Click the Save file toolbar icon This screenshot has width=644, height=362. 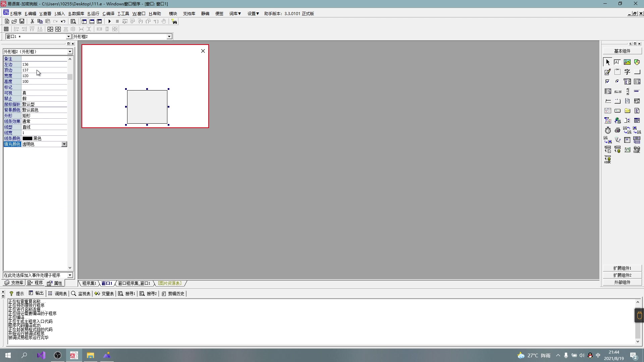[22, 21]
